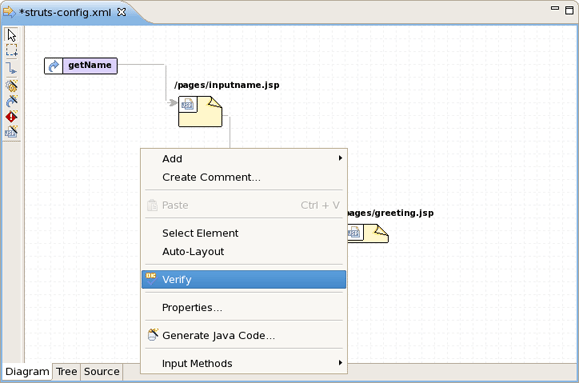Expand the Add submenu
Image resolution: width=579 pixels, height=383 pixels.
[244, 158]
